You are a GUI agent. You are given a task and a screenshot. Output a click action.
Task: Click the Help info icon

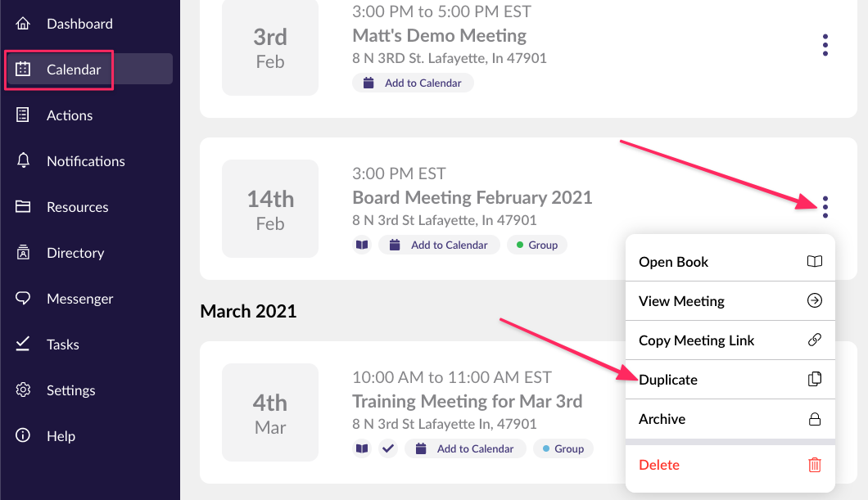23,436
